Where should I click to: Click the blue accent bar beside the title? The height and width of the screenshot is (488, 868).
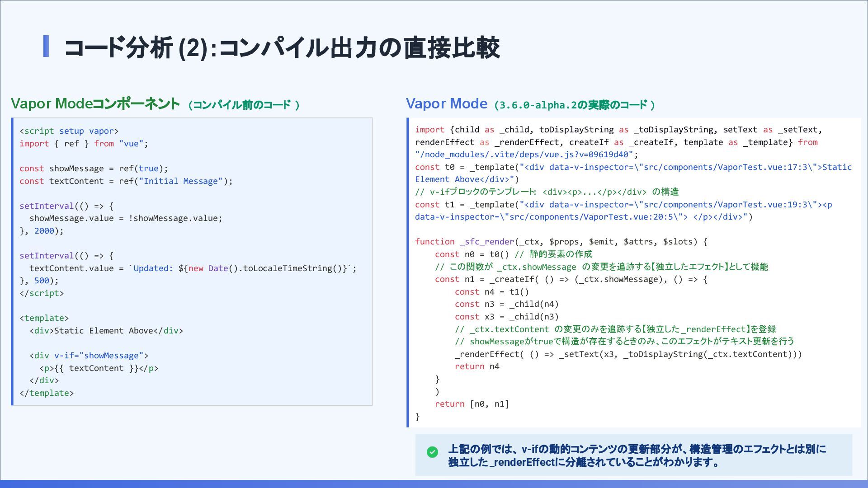point(46,47)
